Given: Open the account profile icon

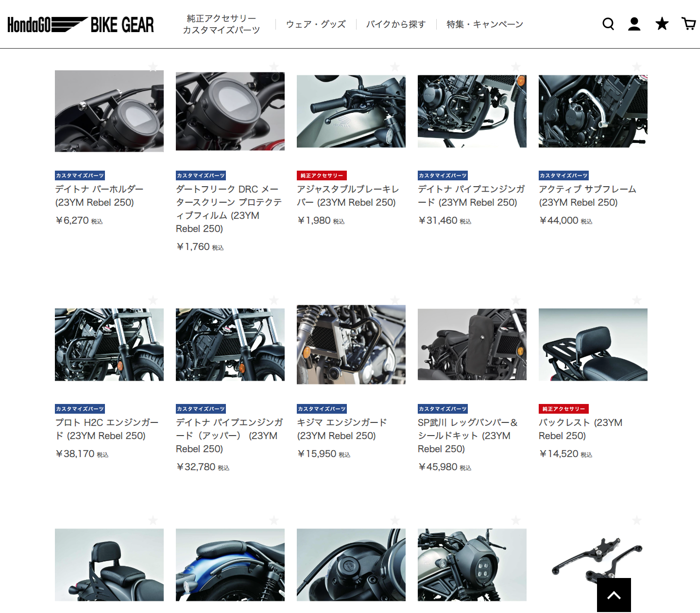Looking at the screenshot, I should point(634,24).
